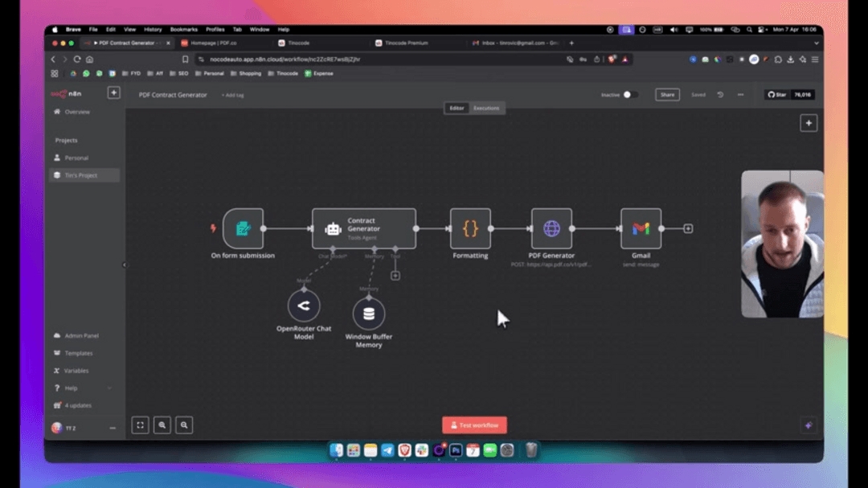Image resolution: width=868 pixels, height=488 pixels.
Task: Click the zoom-to-fit canvas icon
Action: [141, 424]
